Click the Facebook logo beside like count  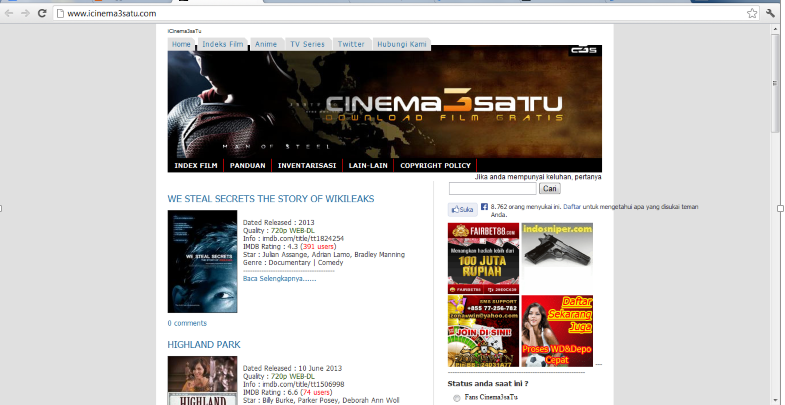click(x=484, y=206)
